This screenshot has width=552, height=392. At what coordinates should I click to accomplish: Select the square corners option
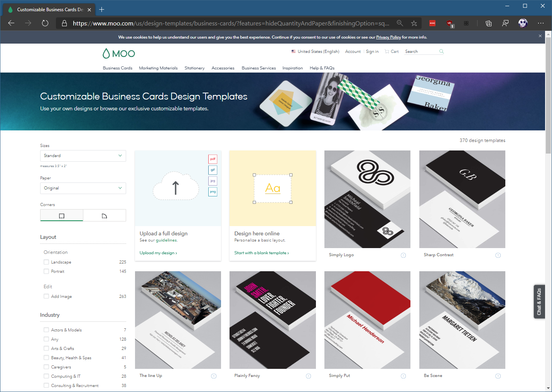click(x=61, y=215)
